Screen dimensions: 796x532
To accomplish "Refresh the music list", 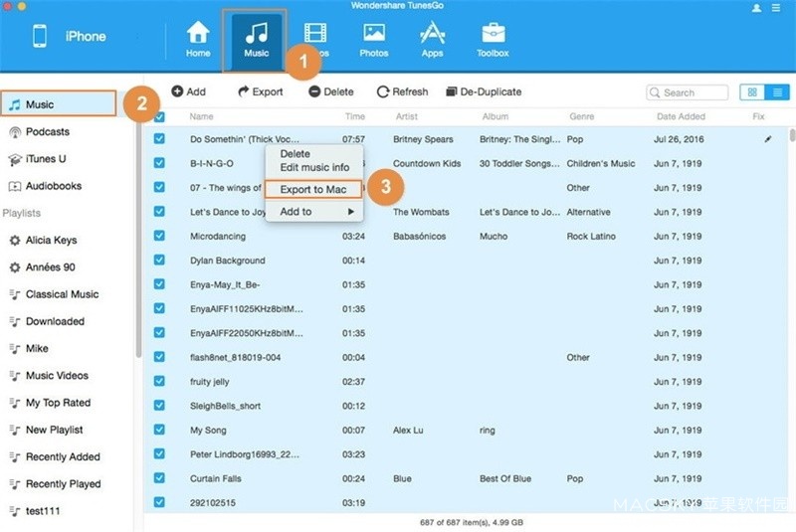I will pyautogui.click(x=402, y=91).
